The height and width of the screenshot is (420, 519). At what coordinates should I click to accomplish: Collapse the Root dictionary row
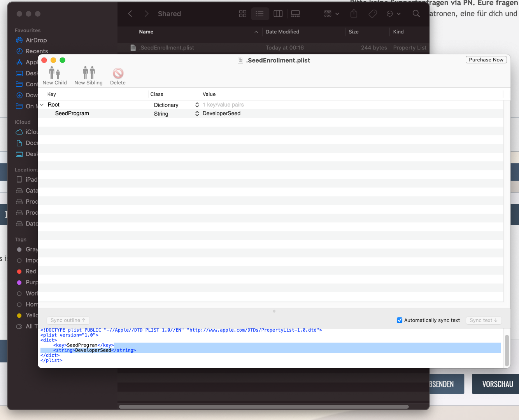[42, 105]
